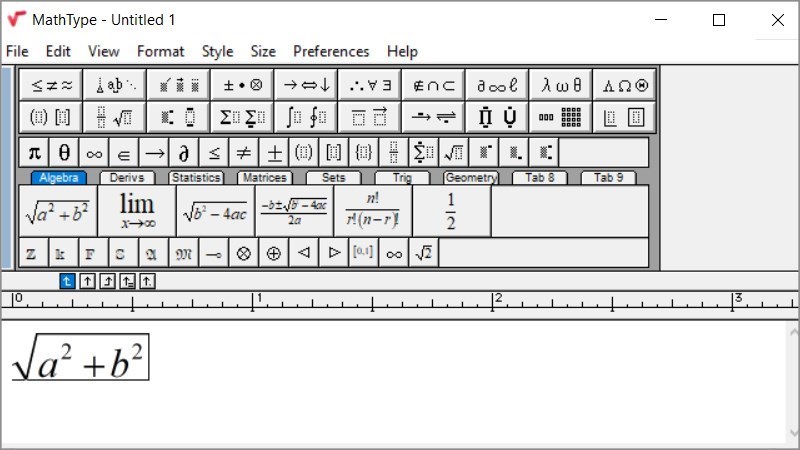Insert the limit x→∞ expression

[137, 211]
